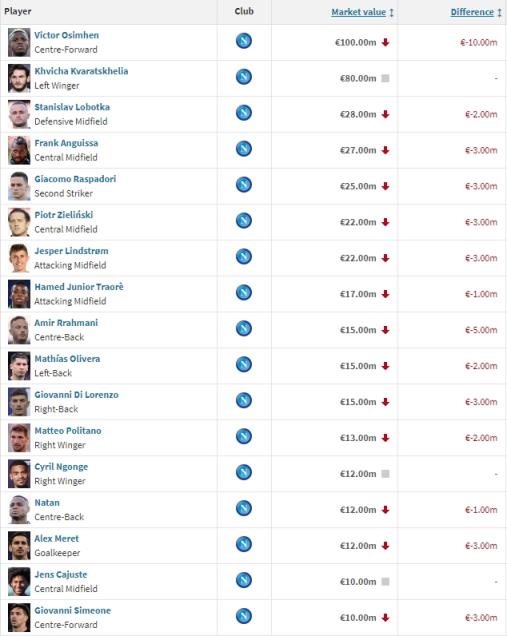Click the Napoli crest beside Giovanni Simeone
This screenshot has width=507, height=636.
(x=244, y=616)
